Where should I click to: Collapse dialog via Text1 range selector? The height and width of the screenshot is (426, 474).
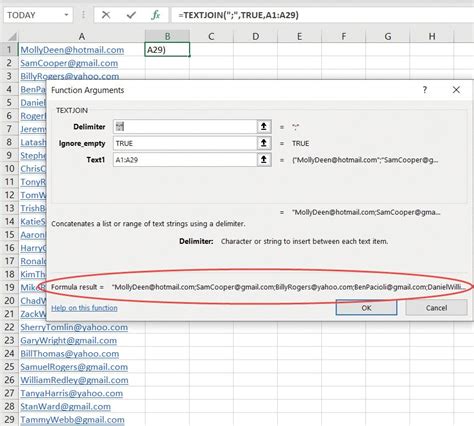click(264, 160)
